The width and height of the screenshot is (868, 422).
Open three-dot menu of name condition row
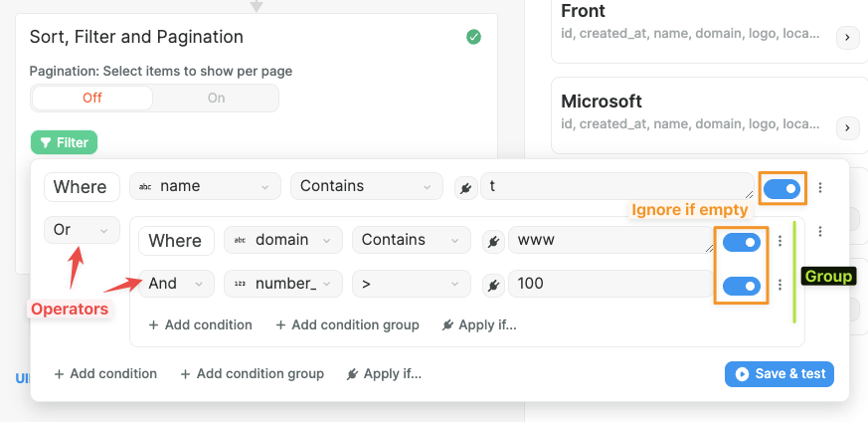click(820, 188)
